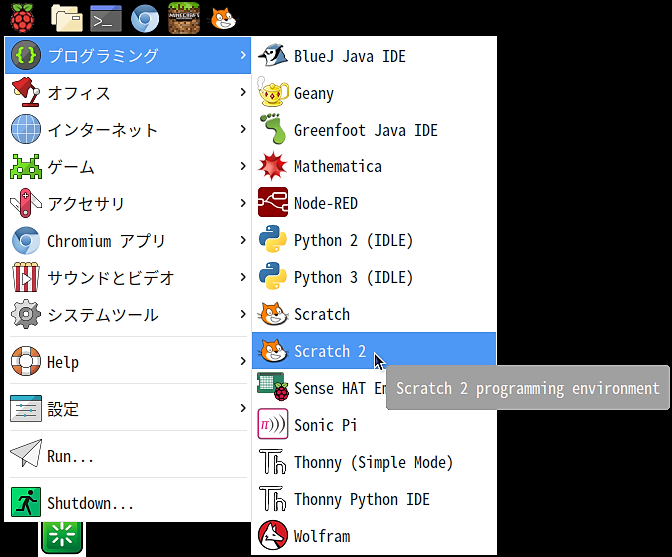This screenshot has height=557, width=672.
Task: Open the システムツール menu category
Action: click(128, 314)
